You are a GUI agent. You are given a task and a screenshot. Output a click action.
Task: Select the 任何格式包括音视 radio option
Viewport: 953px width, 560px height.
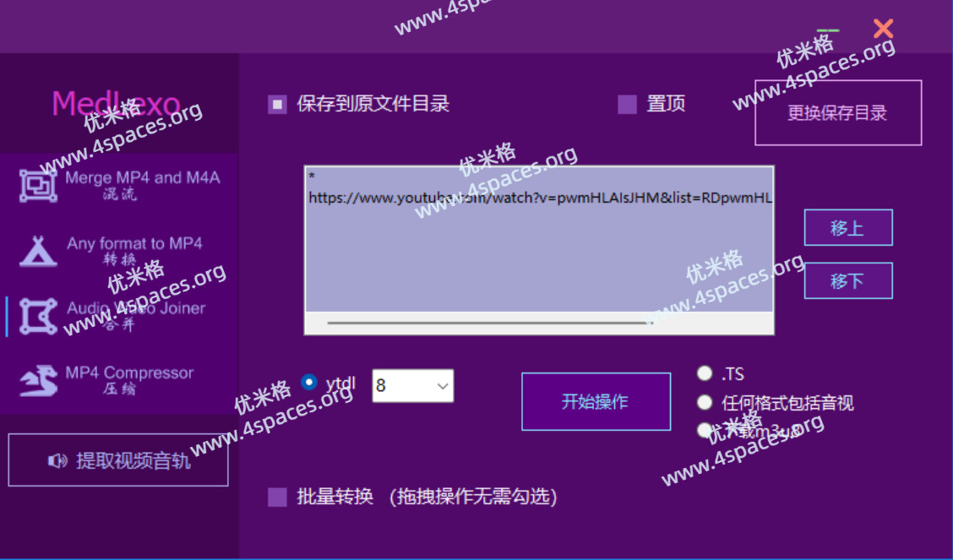[x=705, y=402]
